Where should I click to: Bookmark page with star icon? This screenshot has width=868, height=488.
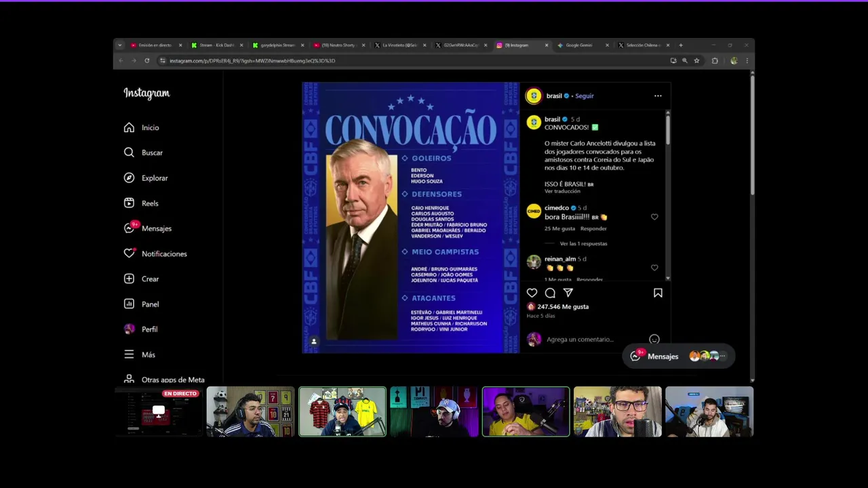click(696, 61)
